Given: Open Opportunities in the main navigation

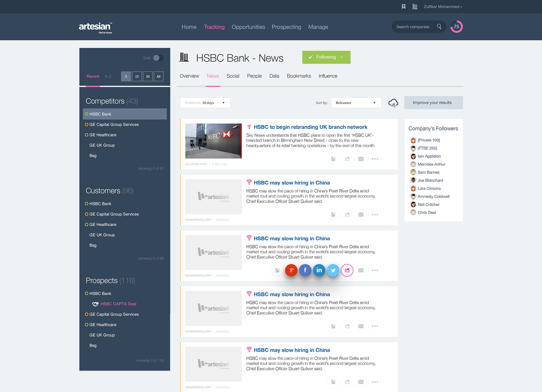Looking at the screenshot, I should 248,27.
